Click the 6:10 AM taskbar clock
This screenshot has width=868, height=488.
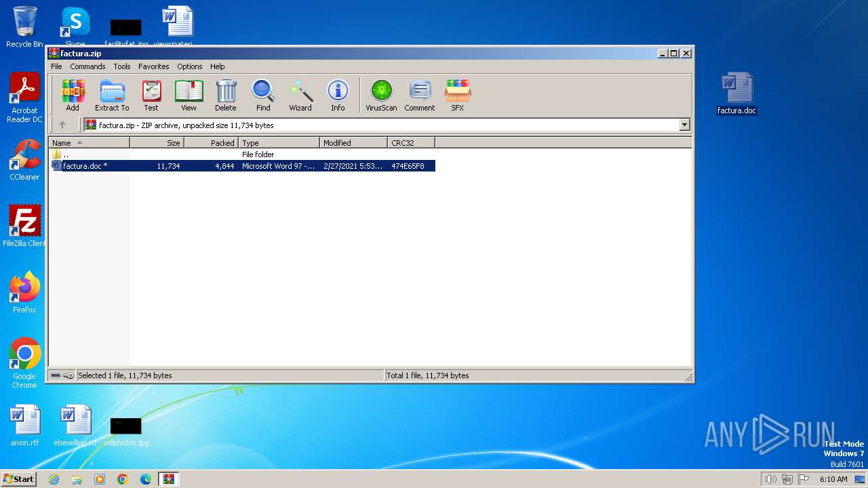pos(833,479)
